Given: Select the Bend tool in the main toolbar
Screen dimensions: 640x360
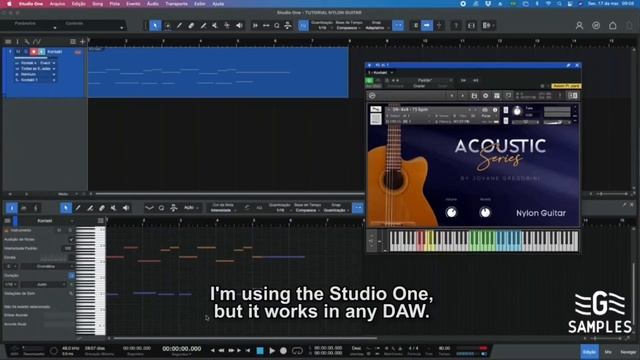Looking at the screenshot, I should tap(227, 26).
